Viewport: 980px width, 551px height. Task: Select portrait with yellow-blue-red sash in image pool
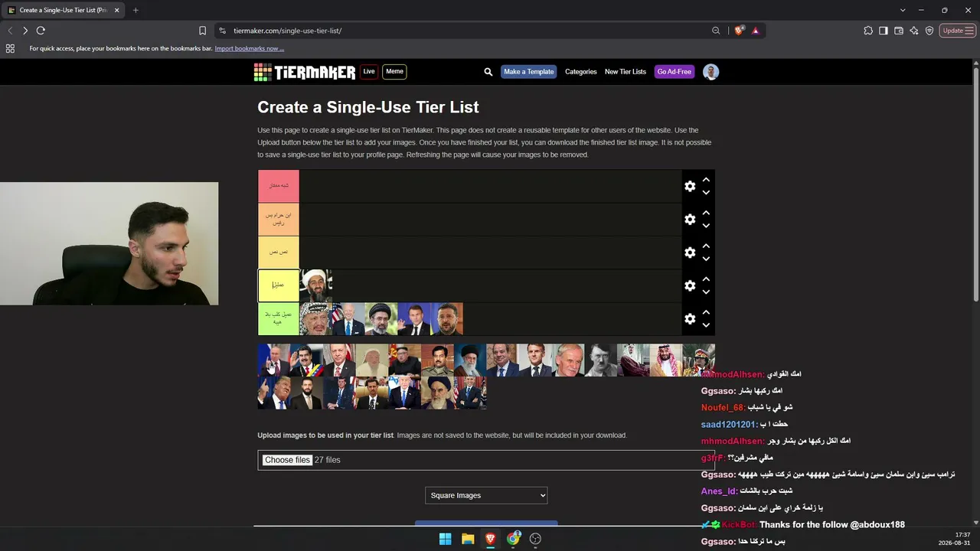click(x=306, y=360)
